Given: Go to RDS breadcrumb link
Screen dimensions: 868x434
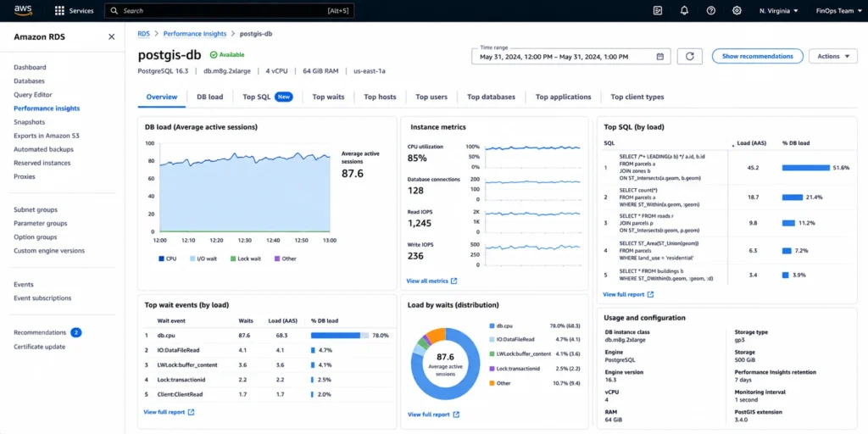Looking at the screenshot, I should [x=143, y=34].
